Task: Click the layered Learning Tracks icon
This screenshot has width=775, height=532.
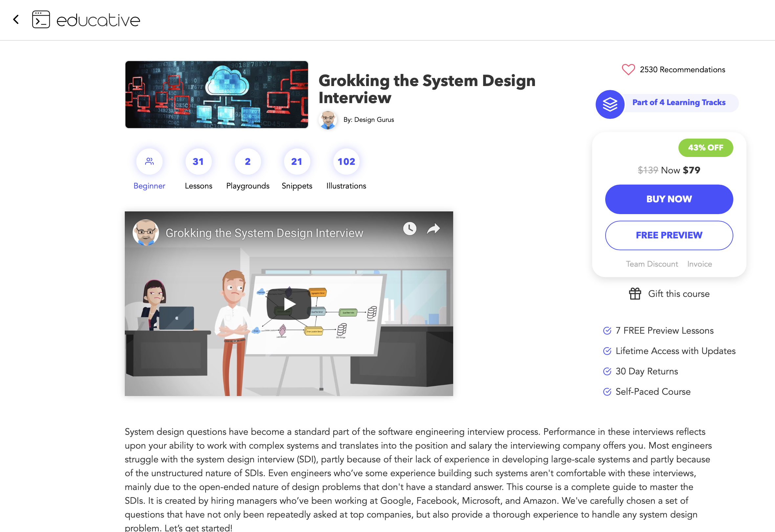Action: click(x=609, y=104)
